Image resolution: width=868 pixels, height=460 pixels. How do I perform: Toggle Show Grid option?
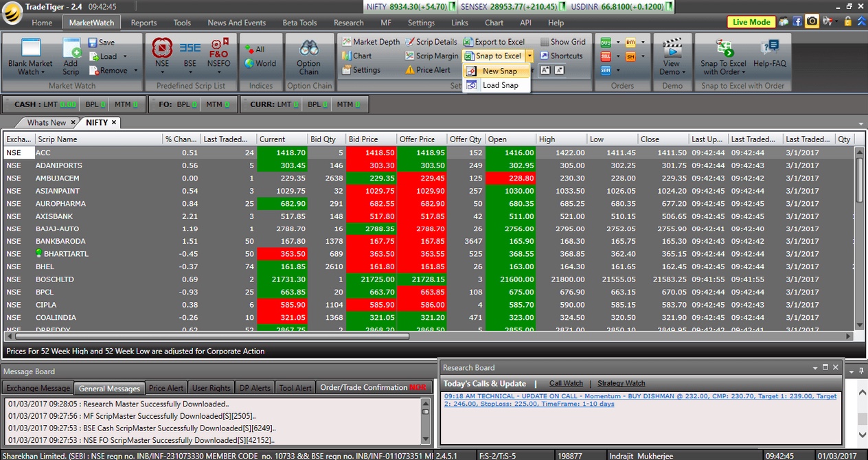(562, 42)
